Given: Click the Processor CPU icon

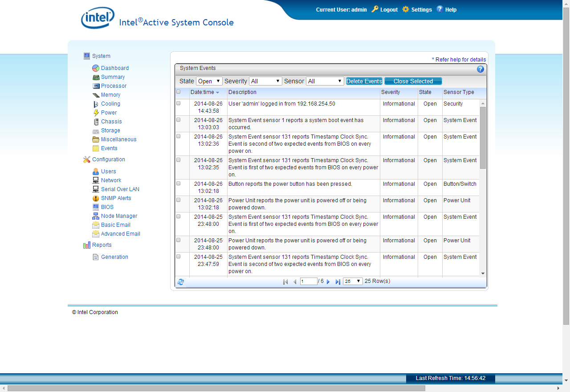Looking at the screenshot, I should tap(96, 86).
